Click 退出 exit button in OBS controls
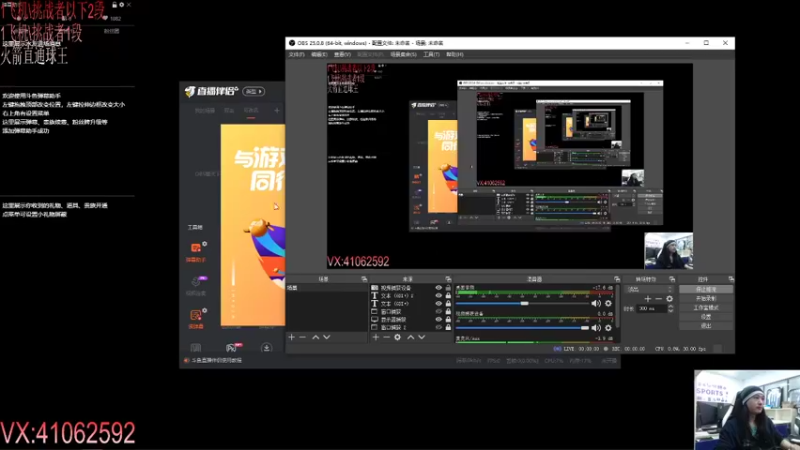 (x=706, y=326)
